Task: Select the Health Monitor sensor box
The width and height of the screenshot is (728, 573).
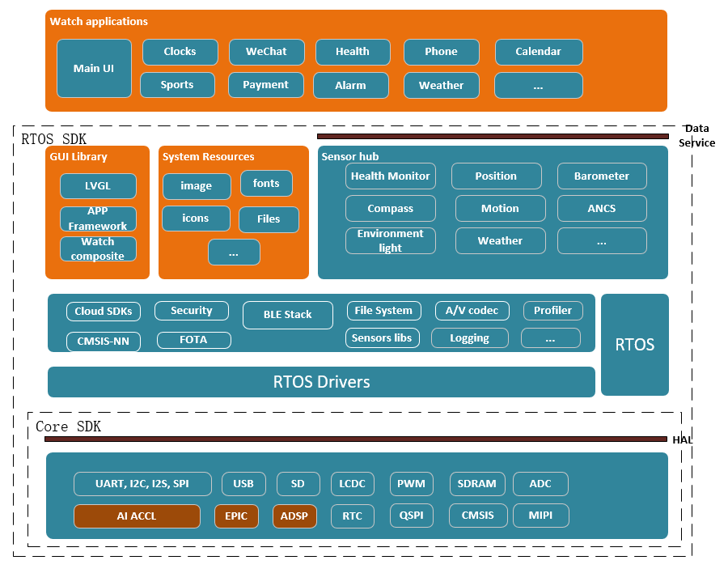Action: click(x=391, y=176)
